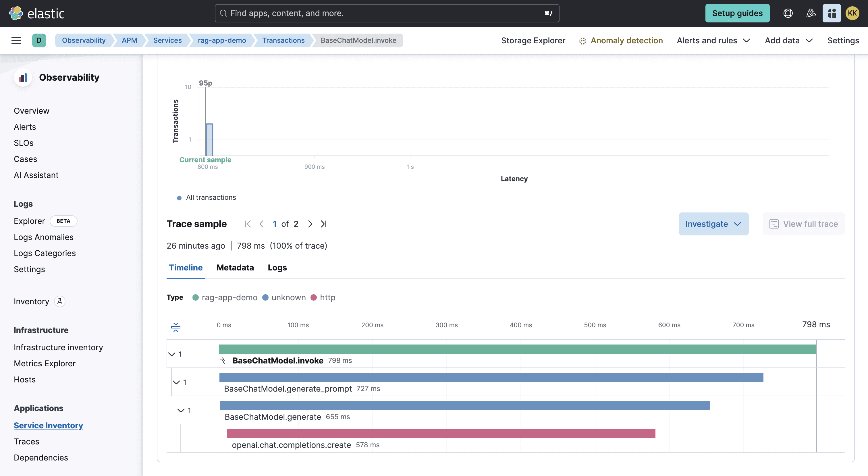Switch to the Logs tab
This screenshot has width=868, height=476.
coord(277,268)
